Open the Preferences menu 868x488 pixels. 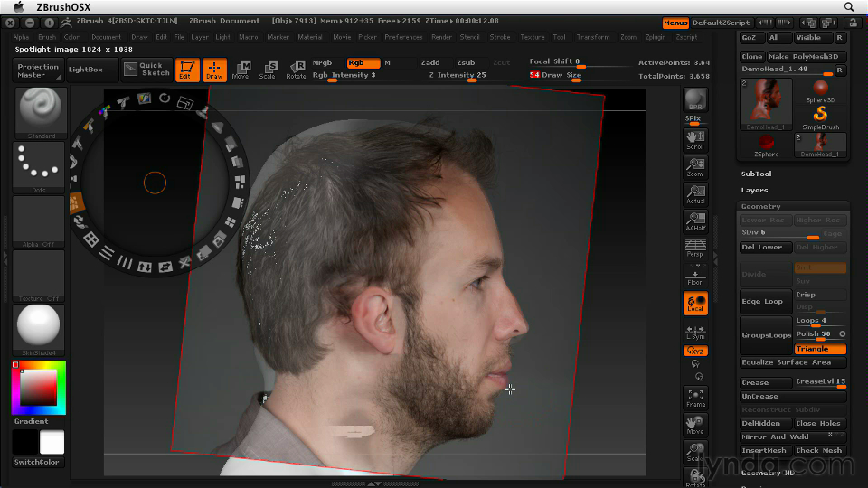click(403, 37)
